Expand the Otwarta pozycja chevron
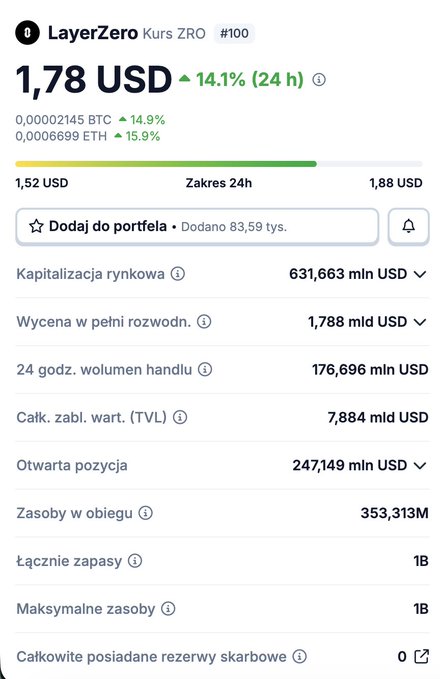This screenshot has width=440, height=679. point(420,466)
